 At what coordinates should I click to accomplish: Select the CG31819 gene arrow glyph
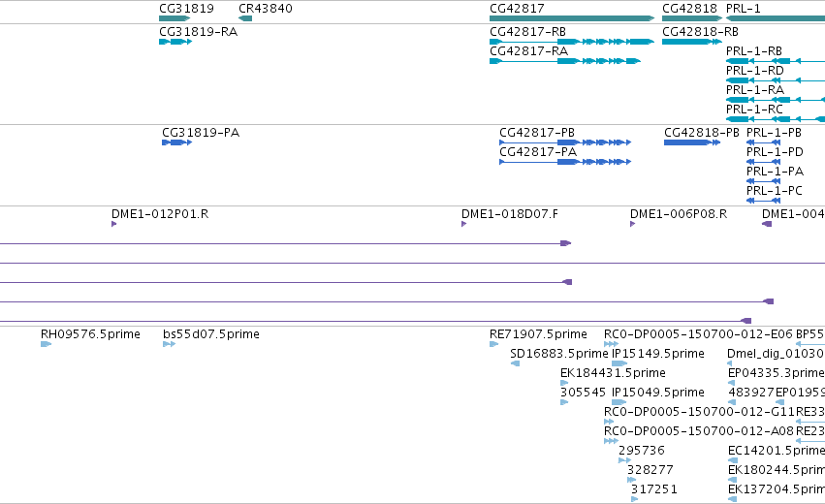tap(175, 18)
